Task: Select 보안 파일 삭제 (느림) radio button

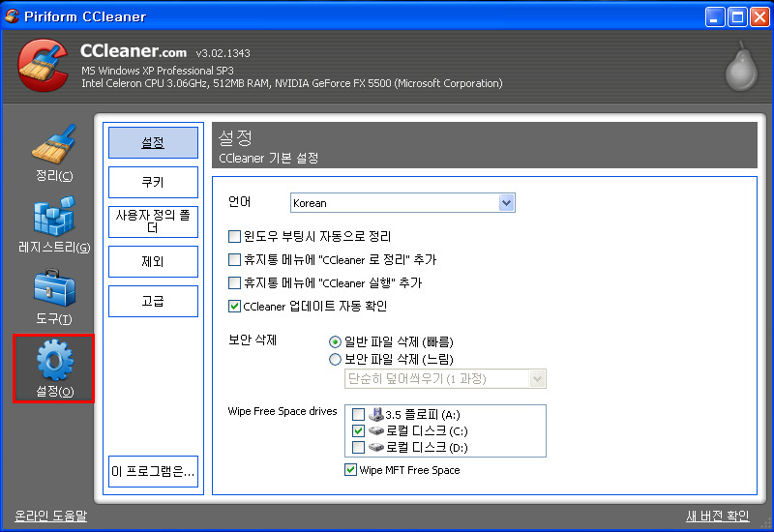Action: [x=335, y=359]
